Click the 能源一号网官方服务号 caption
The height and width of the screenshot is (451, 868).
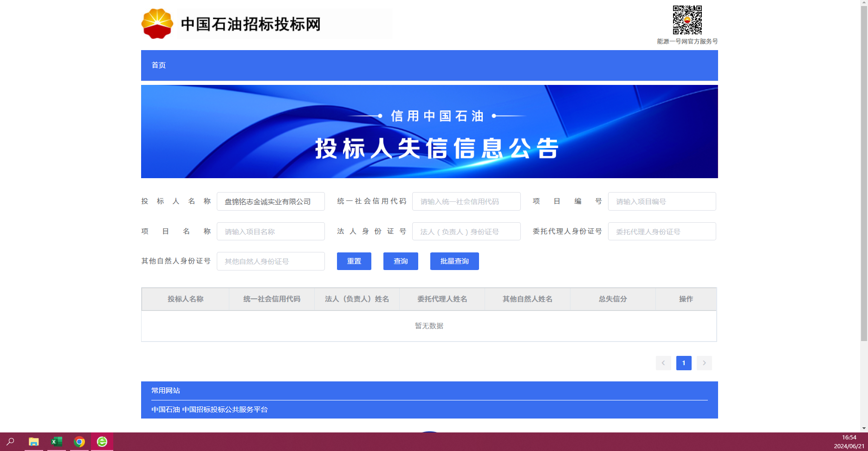point(687,41)
